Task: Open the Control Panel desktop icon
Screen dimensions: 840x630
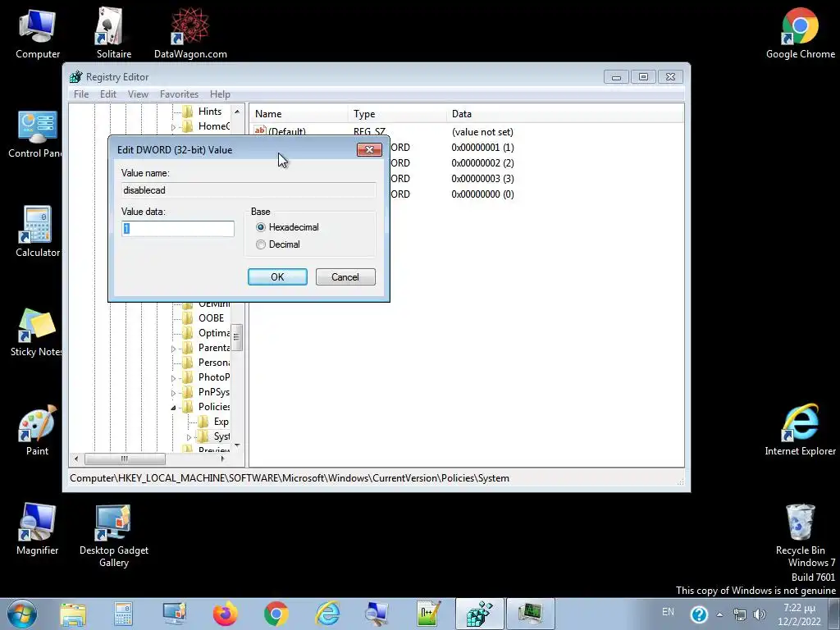Action: pos(35,134)
